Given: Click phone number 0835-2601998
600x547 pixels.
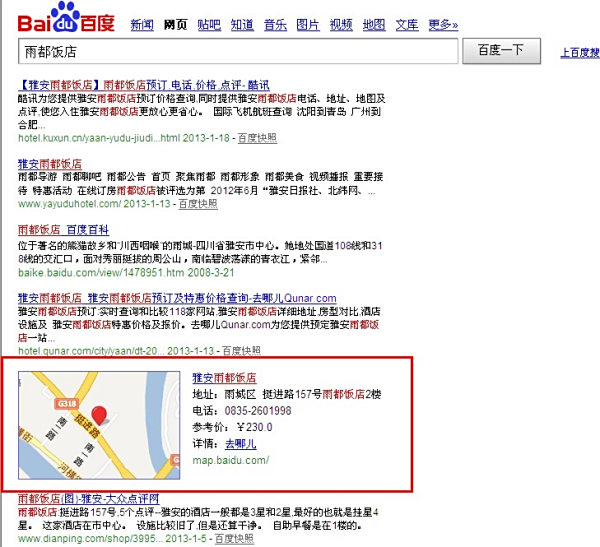Looking at the screenshot, I should pyautogui.click(x=258, y=411).
